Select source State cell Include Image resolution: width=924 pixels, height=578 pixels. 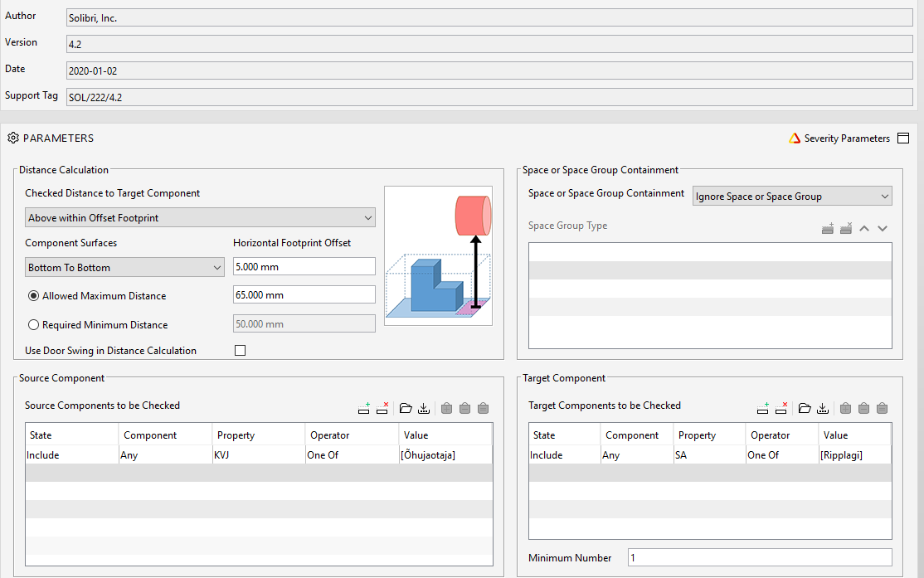72,455
